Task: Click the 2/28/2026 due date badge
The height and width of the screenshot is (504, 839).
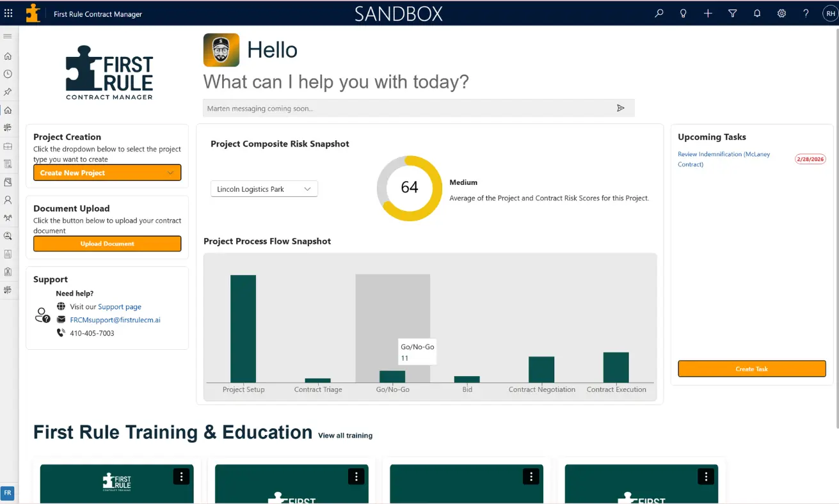Action: [811, 159]
